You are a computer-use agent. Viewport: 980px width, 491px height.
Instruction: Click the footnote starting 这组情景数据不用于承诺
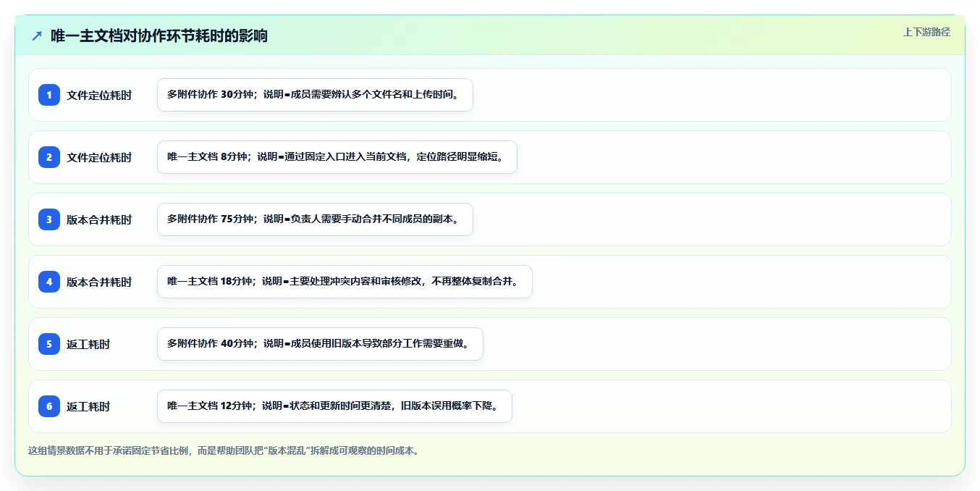click(224, 450)
